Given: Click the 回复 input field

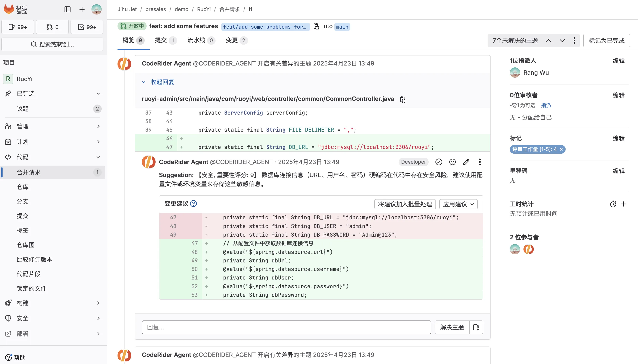Looking at the screenshot, I should pyautogui.click(x=286, y=327).
